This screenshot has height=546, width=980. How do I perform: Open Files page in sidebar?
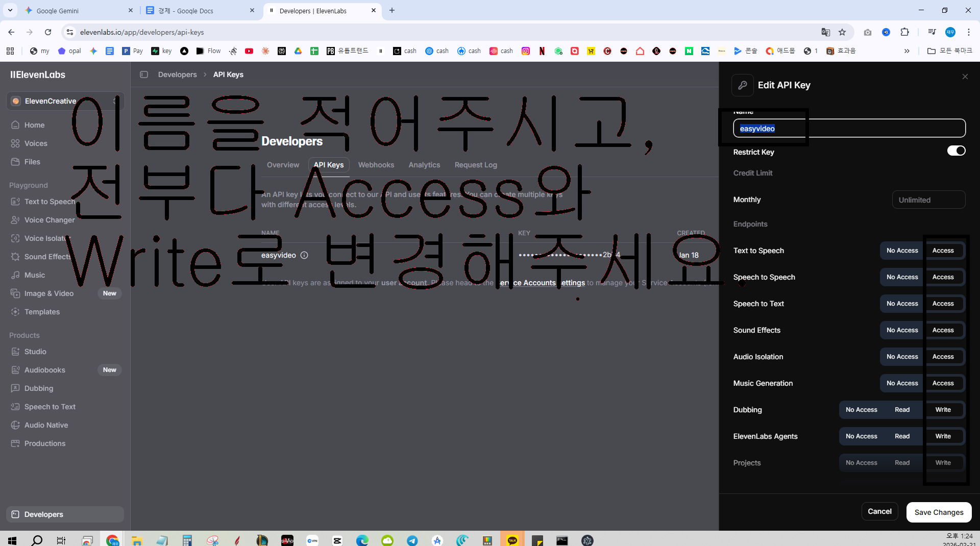[32, 162]
